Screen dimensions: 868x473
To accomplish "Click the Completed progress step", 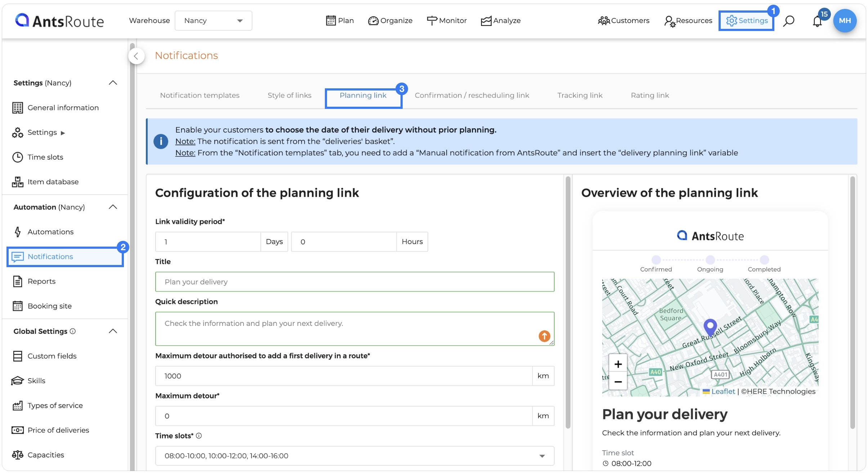I will pyautogui.click(x=764, y=264).
